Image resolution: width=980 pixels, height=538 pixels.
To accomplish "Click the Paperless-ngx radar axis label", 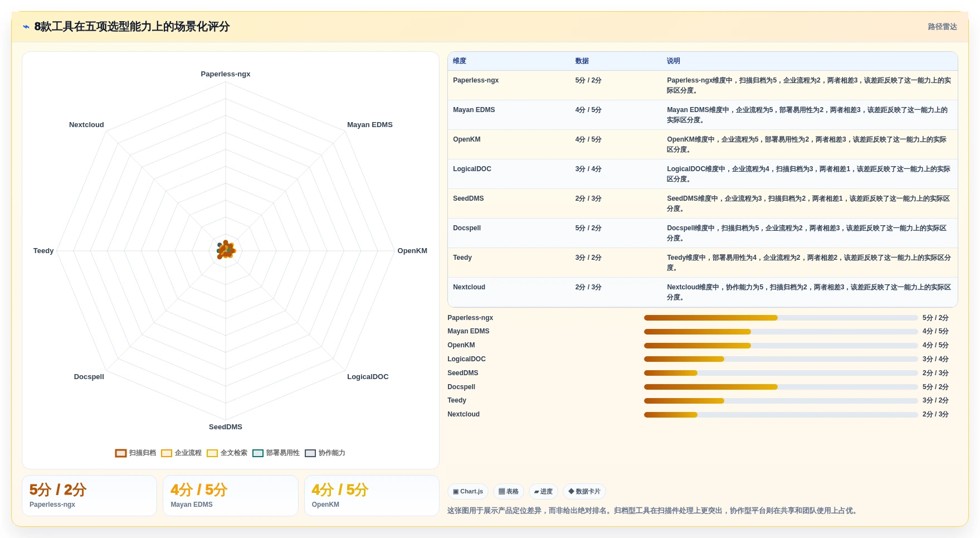I will (226, 74).
